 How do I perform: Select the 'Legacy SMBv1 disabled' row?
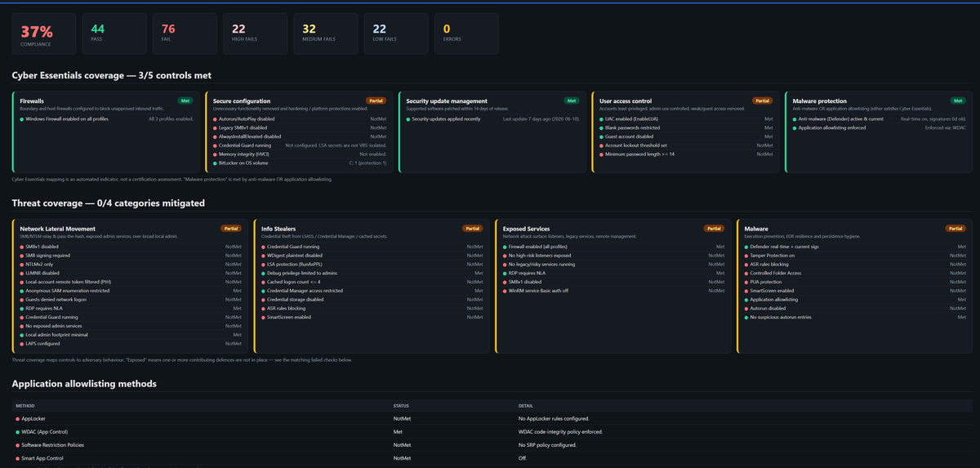click(300, 127)
